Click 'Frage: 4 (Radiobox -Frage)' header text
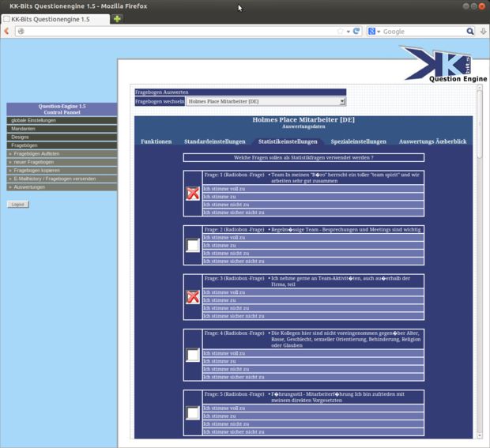The image size is (490, 448). coord(235,333)
